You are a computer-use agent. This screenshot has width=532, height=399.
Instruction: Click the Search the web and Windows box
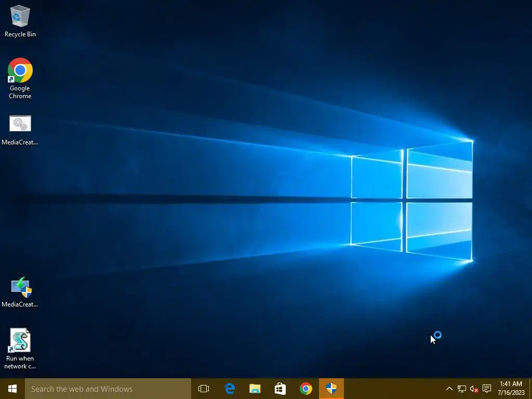[x=108, y=389]
